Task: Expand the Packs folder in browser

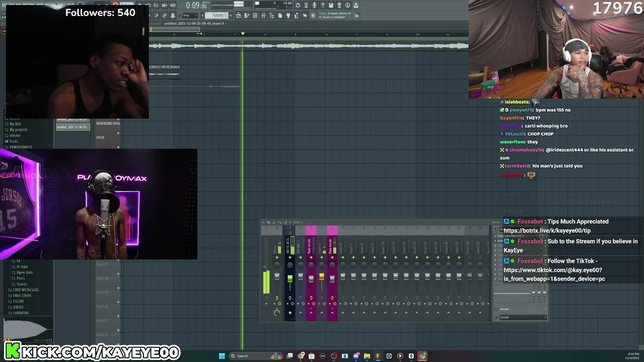Action: [12, 141]
